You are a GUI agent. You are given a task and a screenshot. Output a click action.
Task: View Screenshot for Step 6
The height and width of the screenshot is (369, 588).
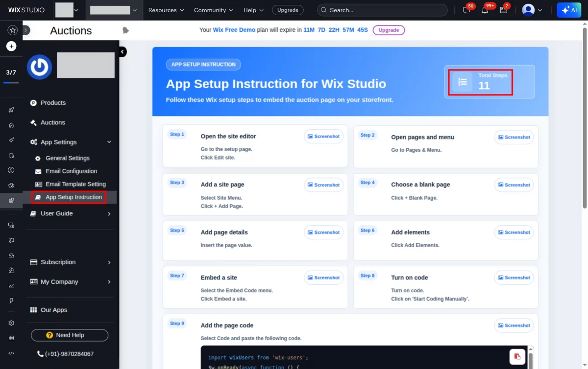coord(514,232)
